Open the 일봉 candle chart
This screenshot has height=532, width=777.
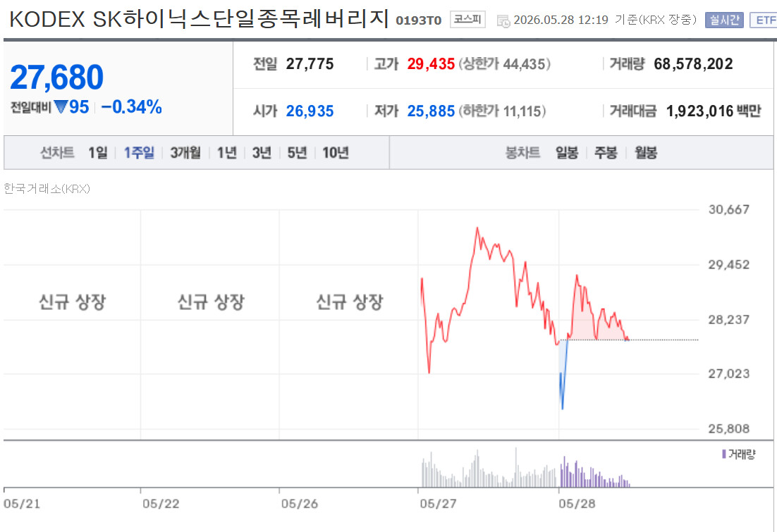[x=567, y=153]
